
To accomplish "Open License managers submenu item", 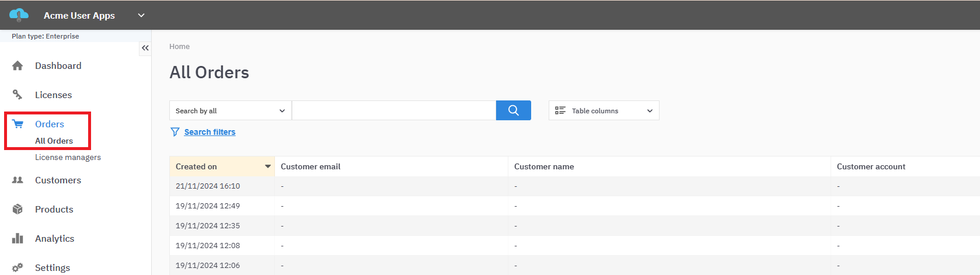I will [68, 157].
